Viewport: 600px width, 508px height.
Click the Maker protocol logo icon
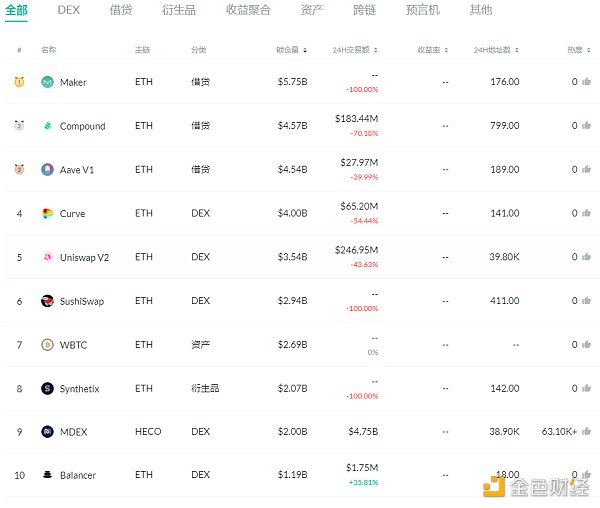point(48,82)
